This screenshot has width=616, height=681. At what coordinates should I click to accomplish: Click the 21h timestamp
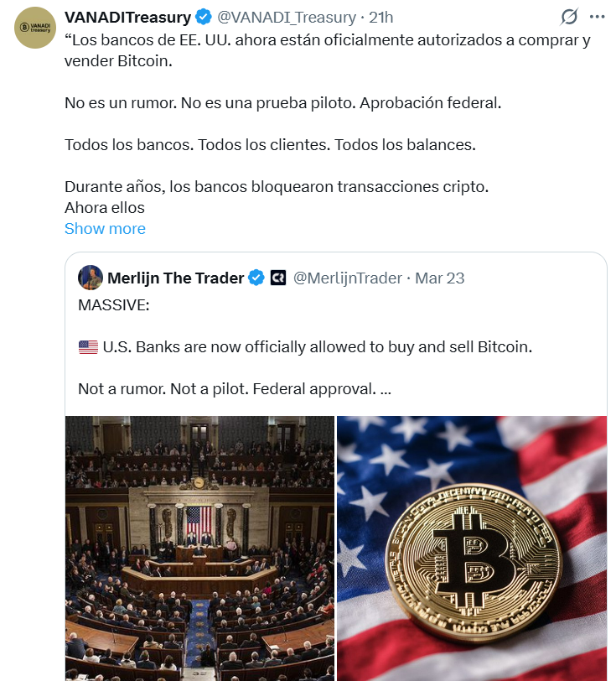[380, 18]
